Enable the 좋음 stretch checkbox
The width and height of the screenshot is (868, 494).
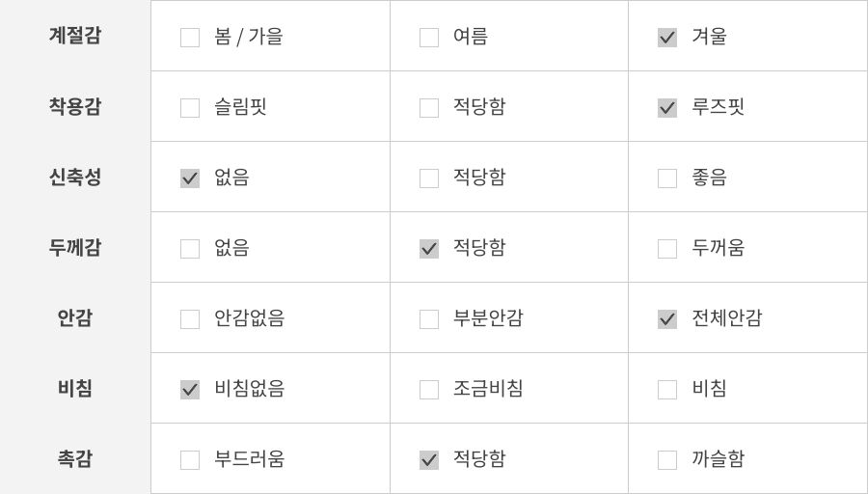click(x=667, y=178)
